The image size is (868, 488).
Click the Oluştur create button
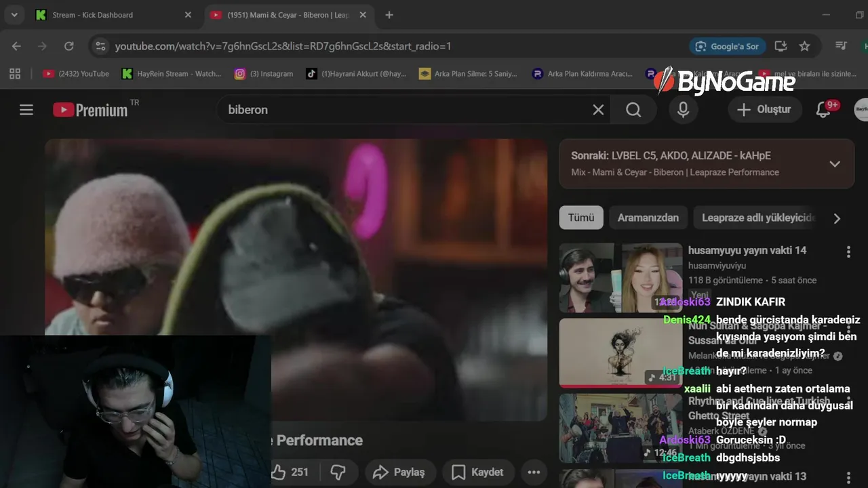pyautogui.click(x=764, y=110)
